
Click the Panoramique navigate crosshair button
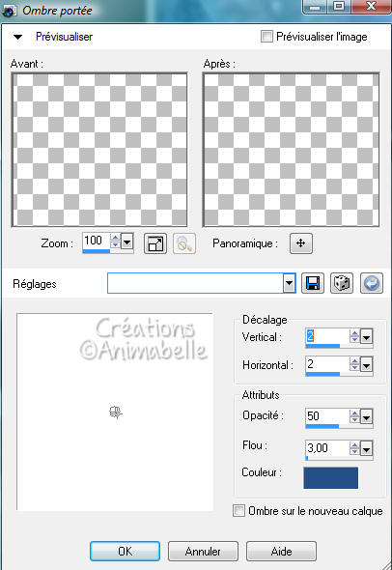pyautogui.click(x=301, y=243)
